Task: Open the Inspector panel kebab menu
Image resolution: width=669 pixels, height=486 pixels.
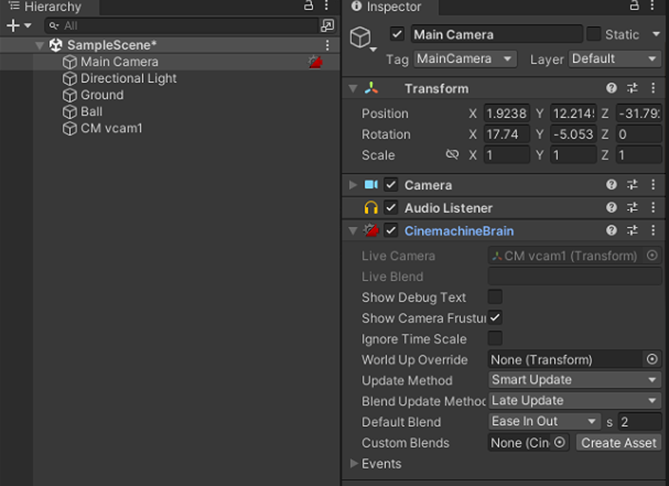Action: 652,6
